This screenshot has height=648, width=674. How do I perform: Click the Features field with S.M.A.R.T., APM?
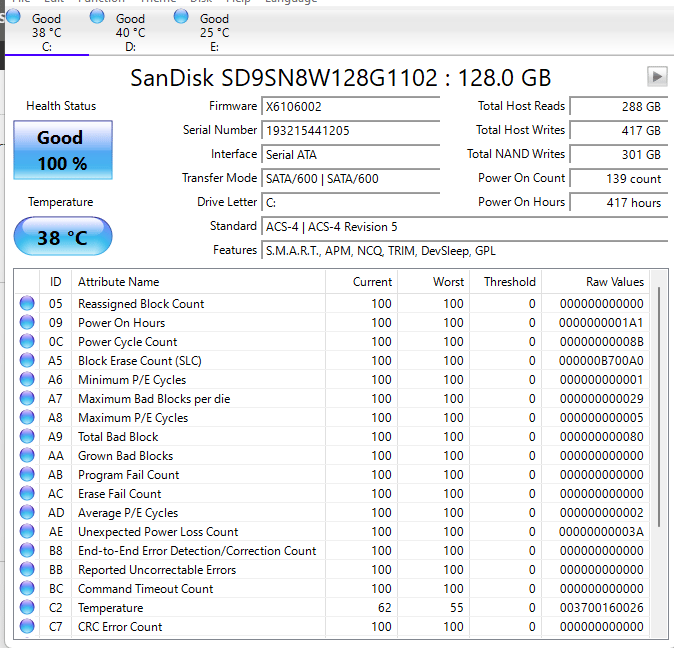[464, 251]
